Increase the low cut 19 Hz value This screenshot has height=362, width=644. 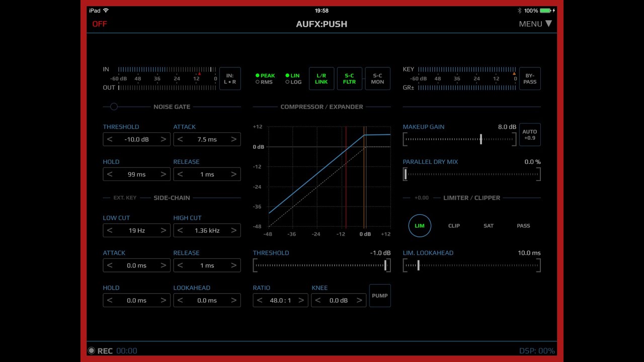[164, 230]
